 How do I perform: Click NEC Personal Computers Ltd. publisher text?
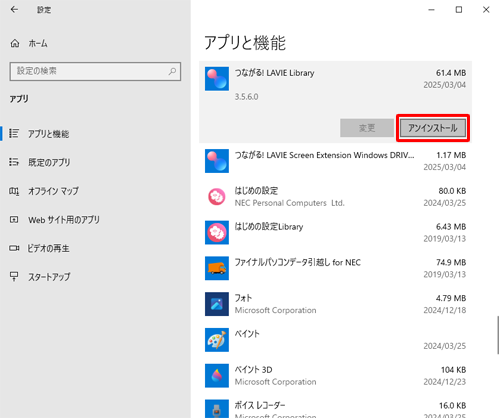point(289,203)
